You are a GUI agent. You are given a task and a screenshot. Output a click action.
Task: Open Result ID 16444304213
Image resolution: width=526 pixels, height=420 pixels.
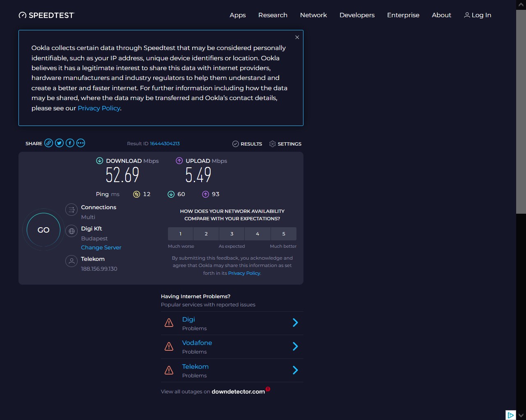(165, 144)
